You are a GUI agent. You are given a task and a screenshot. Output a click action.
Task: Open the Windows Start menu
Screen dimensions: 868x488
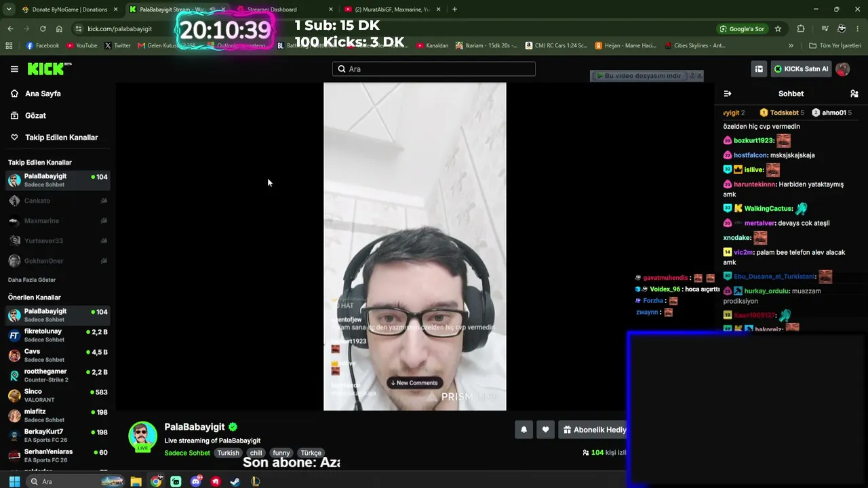[x=14, y=481]
